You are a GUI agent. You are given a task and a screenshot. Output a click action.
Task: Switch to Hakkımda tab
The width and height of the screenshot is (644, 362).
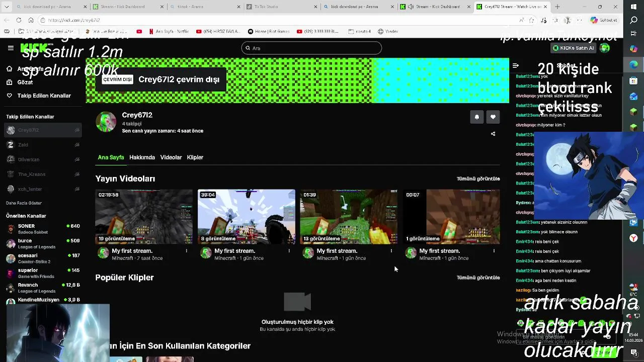pos(142,157)
